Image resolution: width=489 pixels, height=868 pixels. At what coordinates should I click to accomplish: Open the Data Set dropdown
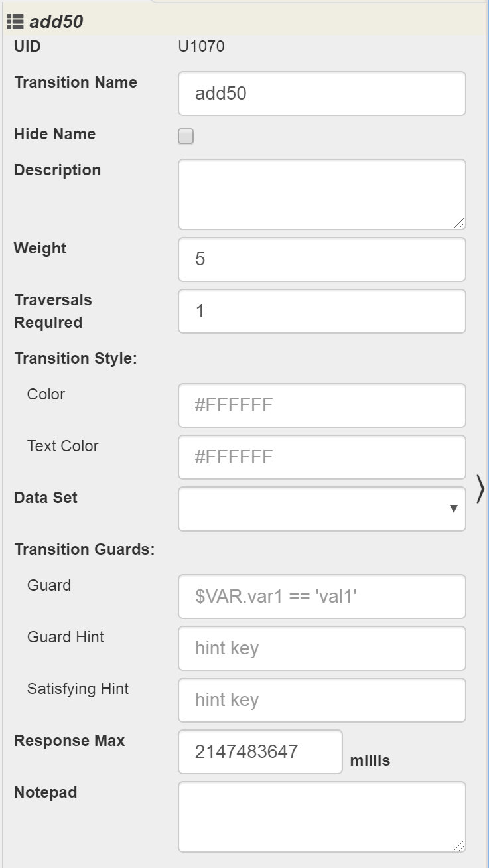coord(322,509)
